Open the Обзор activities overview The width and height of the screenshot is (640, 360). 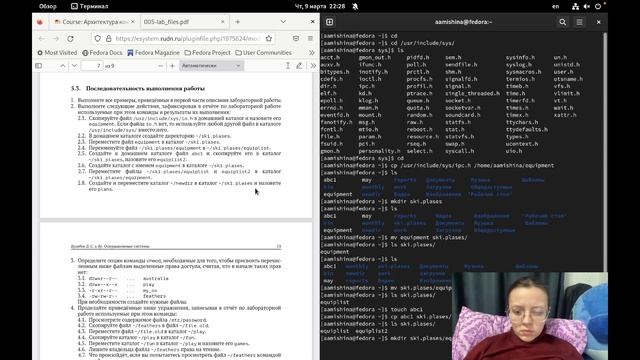(47, 6)
